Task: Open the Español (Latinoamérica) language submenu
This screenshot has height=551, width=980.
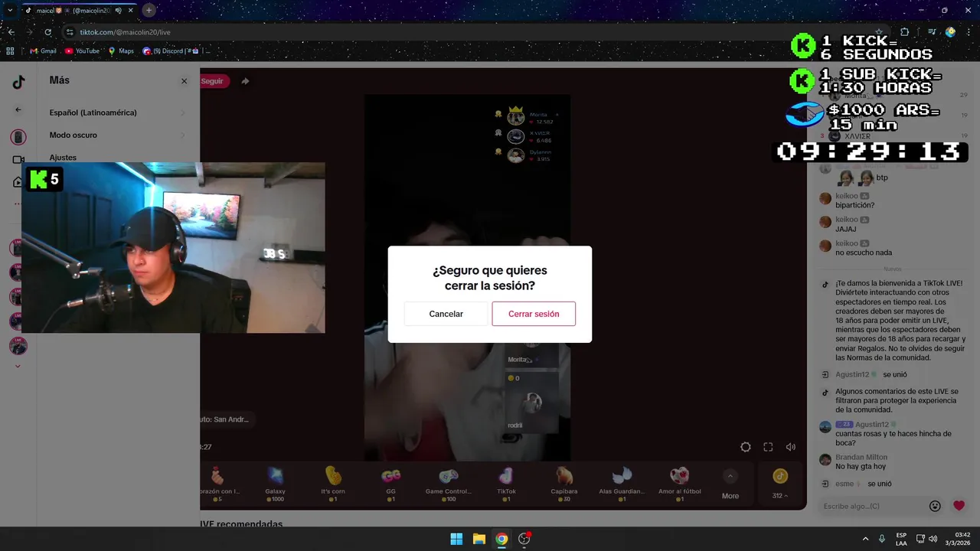Action: coord(117,112)
